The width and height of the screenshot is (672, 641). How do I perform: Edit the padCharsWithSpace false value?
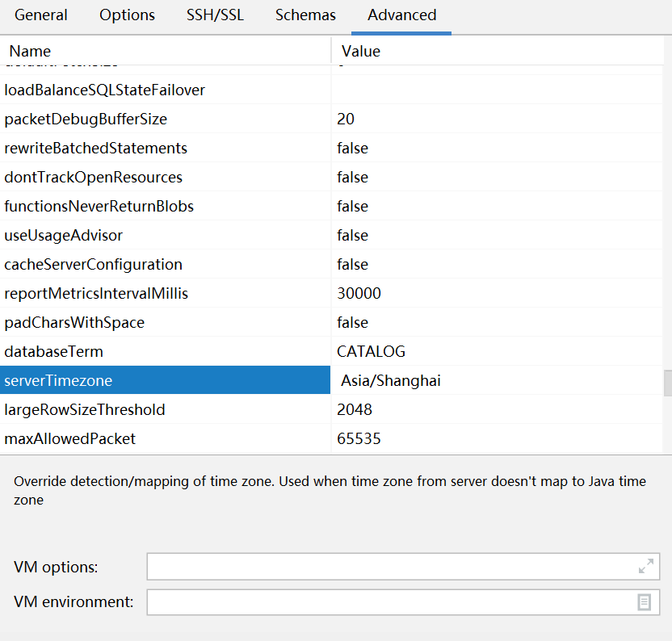(498, 323)
